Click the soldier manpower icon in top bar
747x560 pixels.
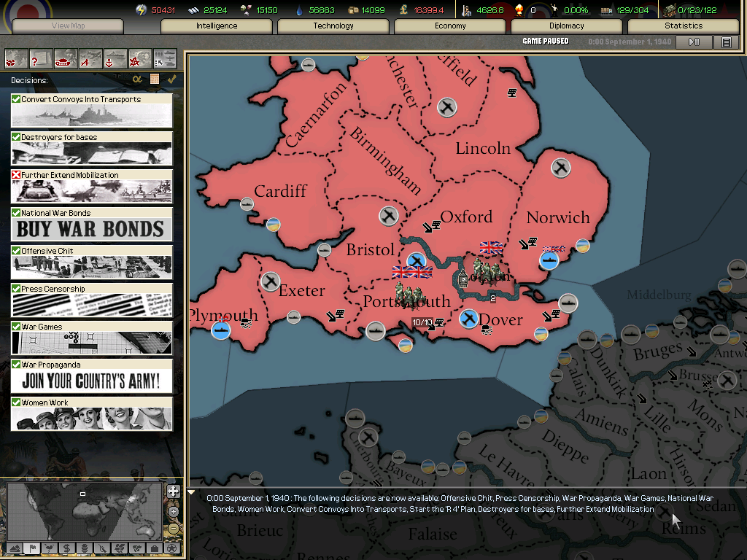[x=466, y=10]
